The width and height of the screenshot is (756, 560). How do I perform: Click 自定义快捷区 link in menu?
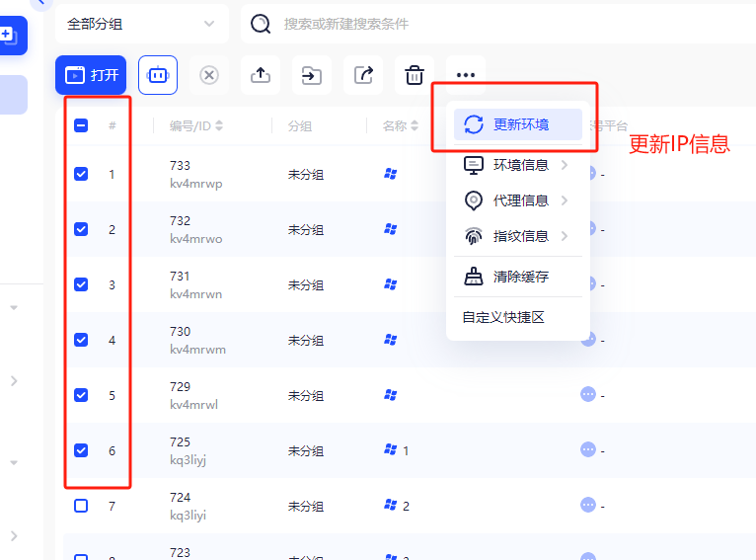[503, 317]
